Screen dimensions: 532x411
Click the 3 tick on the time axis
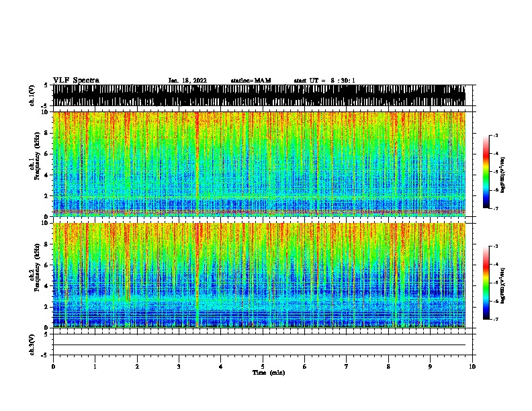point(179,367)
